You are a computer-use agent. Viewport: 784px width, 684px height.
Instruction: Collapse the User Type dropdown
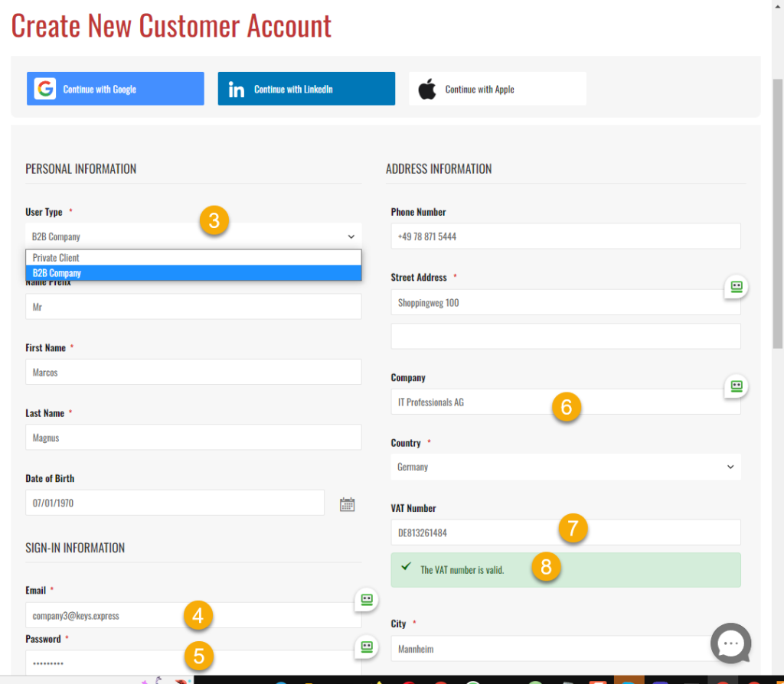[x=193, y=236]
